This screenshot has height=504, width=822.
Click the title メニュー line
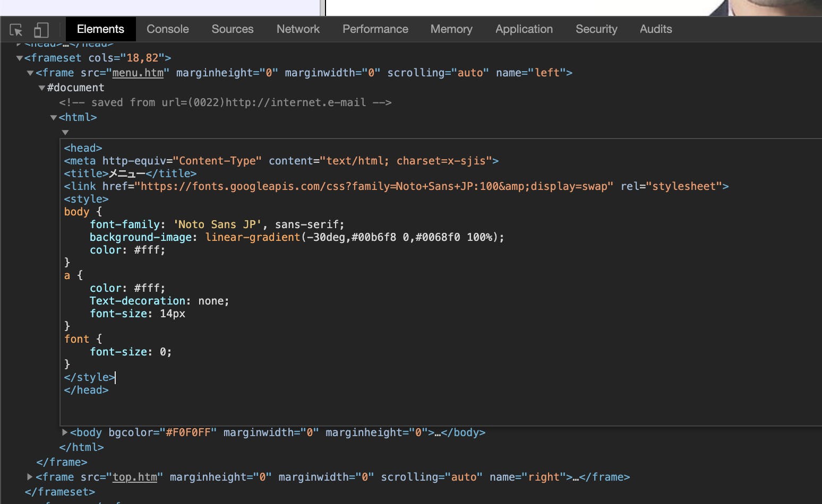click(x=130, y=173)
